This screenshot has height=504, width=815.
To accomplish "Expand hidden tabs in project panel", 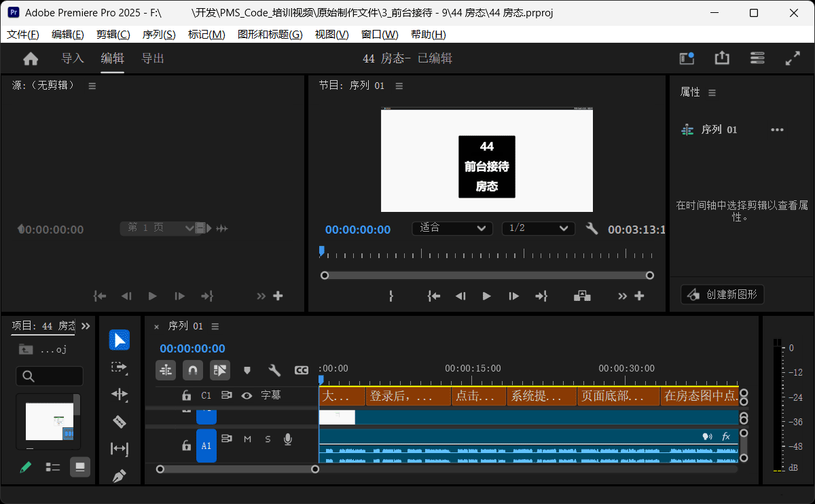I will [x=86, y=326].
